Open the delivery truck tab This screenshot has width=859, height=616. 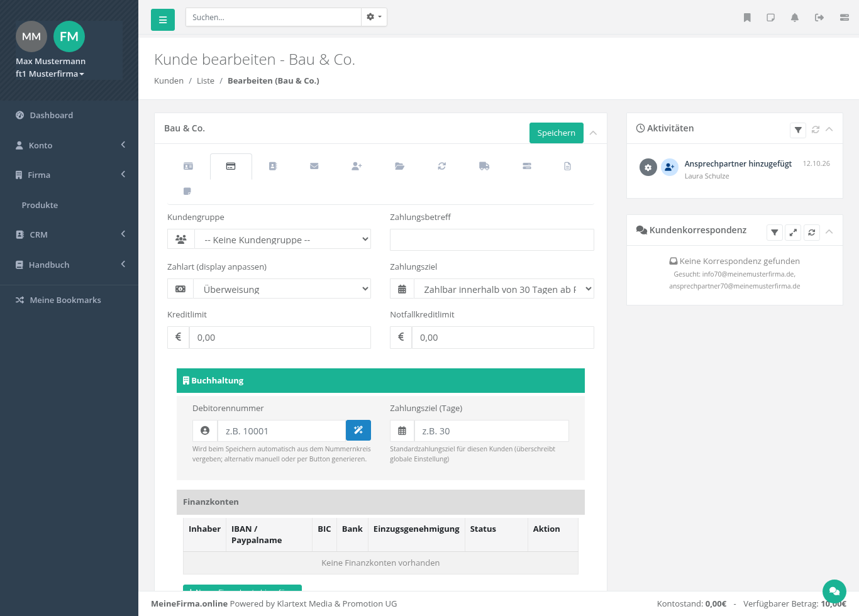point(484,166)
